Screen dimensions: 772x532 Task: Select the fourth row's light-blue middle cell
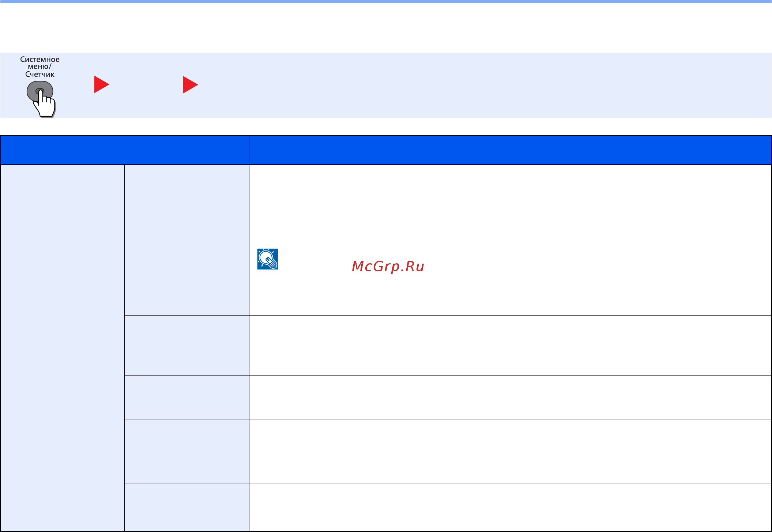tap(187, 451)
